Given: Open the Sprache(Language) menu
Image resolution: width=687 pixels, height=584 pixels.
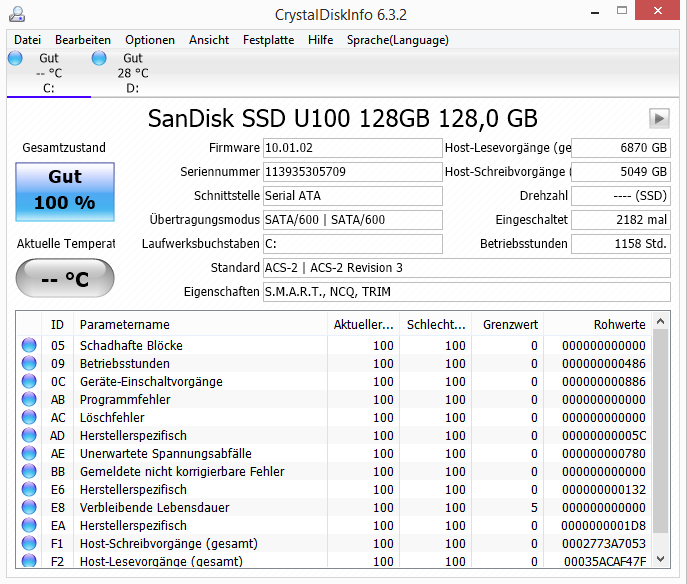Looking at the screenshot, I should click(398, 40).
